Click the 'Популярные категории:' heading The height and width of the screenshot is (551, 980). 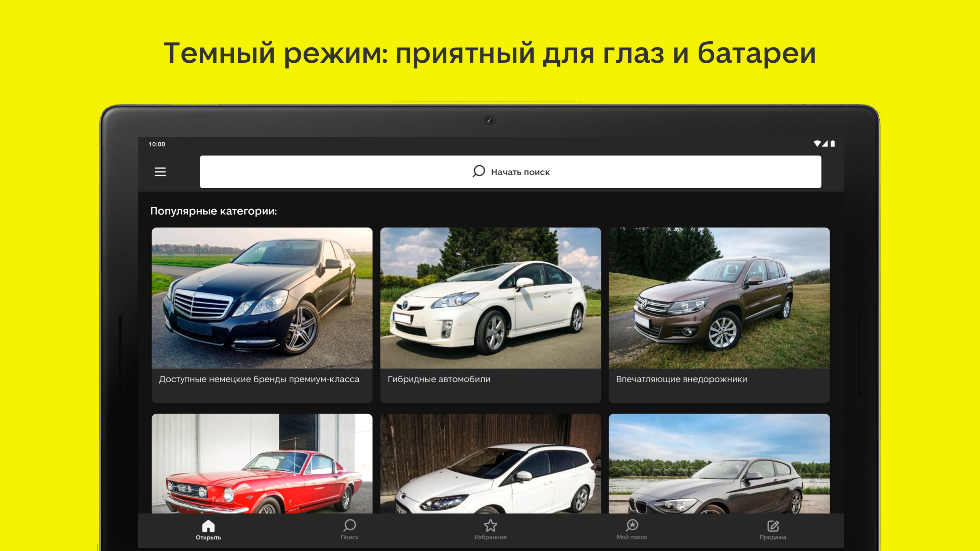pyautogui.click(x=214, y=211)
